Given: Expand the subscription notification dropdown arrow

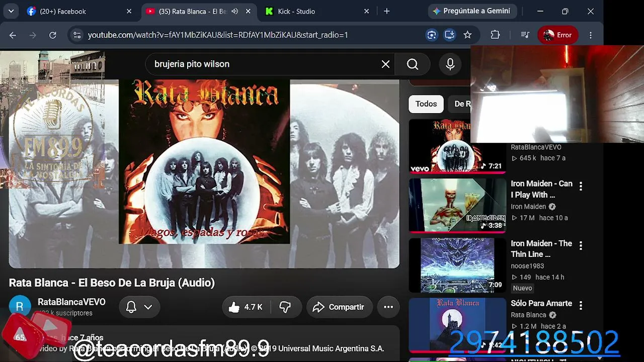Looking at the screenshot, I should point(148,307).
